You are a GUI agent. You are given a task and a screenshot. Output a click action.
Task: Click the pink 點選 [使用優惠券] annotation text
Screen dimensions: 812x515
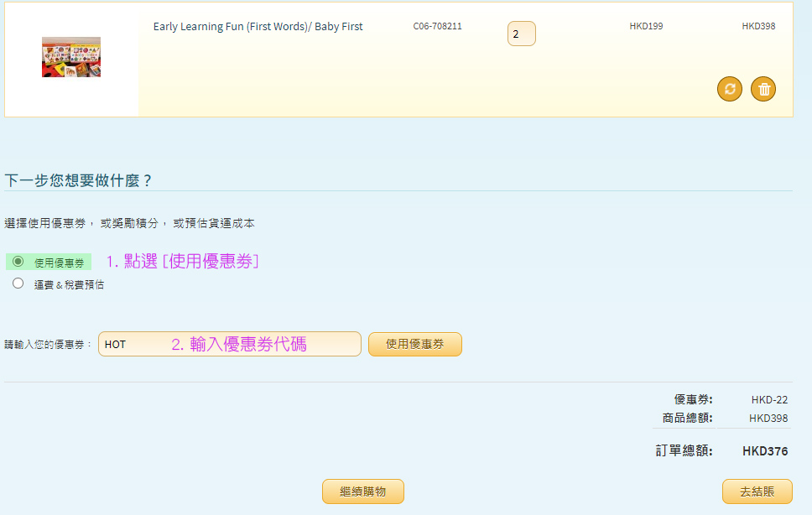click(x=182, y=262)
